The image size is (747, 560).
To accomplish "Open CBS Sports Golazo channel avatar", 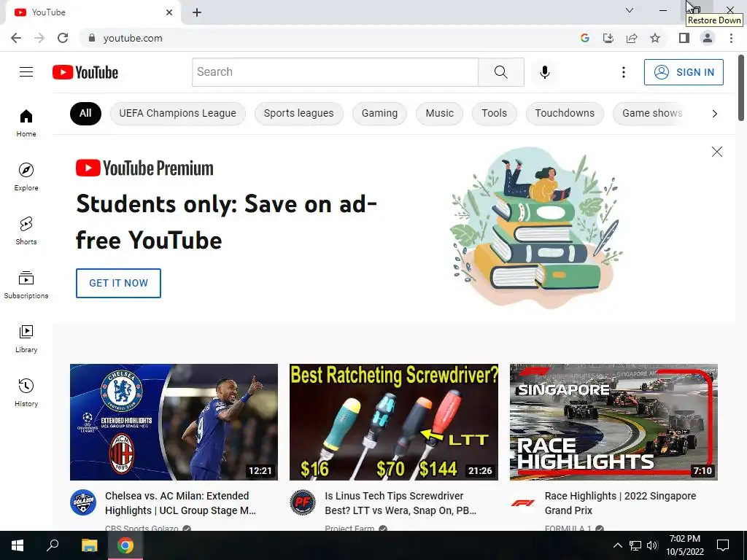I will 83,502.
